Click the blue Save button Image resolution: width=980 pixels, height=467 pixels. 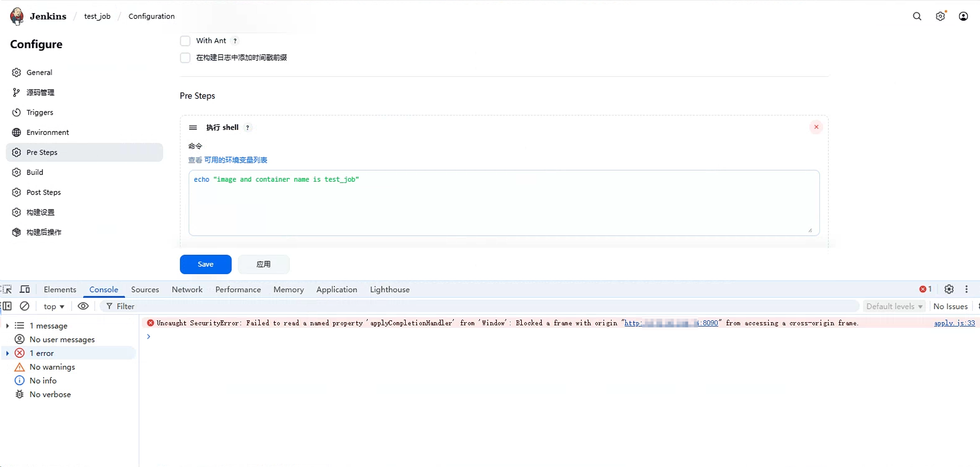pos(205,264)
